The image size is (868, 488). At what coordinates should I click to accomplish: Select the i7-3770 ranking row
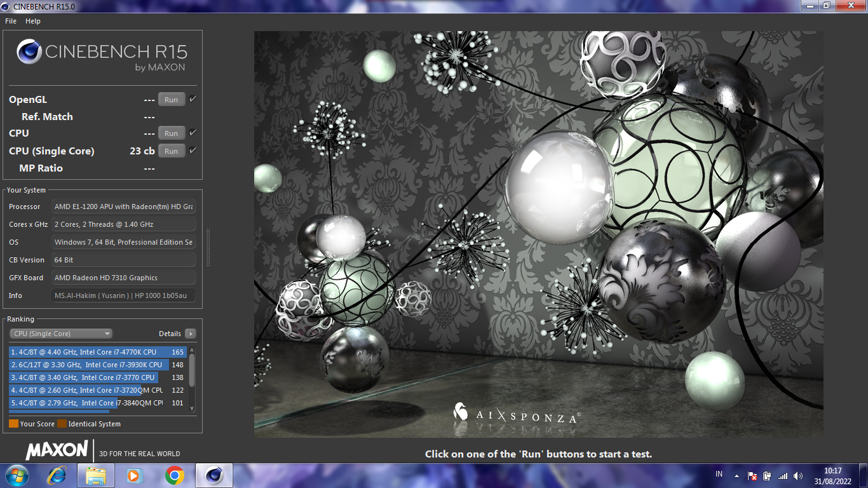(98, 377)
